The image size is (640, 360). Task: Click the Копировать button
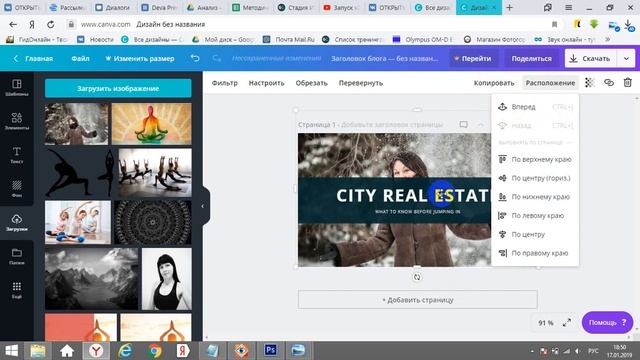point(494,83)
